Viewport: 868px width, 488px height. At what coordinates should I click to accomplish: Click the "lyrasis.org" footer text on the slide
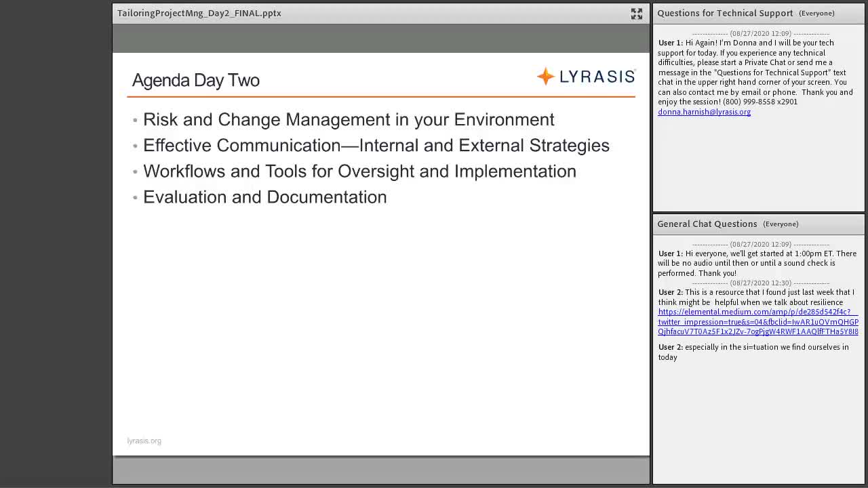144,441
